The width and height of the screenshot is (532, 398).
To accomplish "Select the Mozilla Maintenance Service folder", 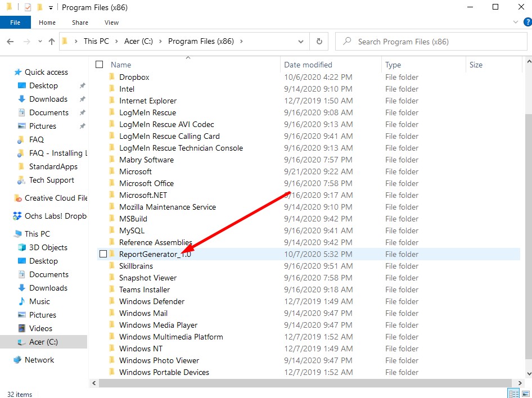I will (x=167, y=207).
